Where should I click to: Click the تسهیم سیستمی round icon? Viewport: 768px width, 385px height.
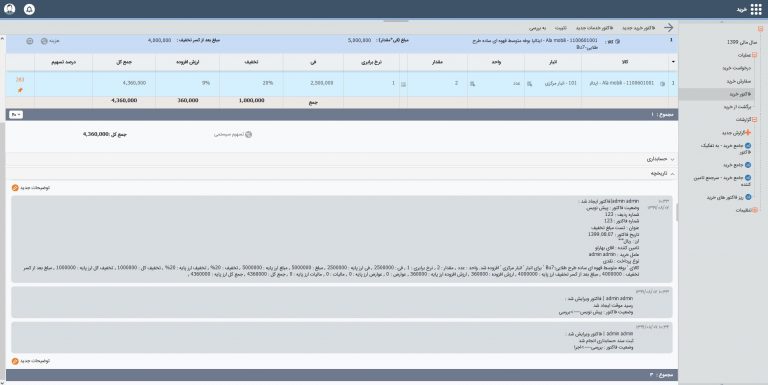[x=248, y=134]
